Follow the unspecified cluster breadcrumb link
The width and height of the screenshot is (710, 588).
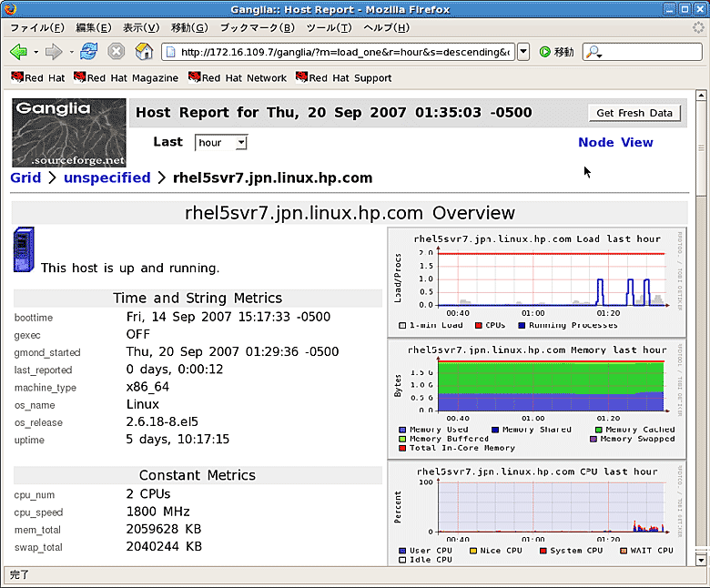pos(106,177)
